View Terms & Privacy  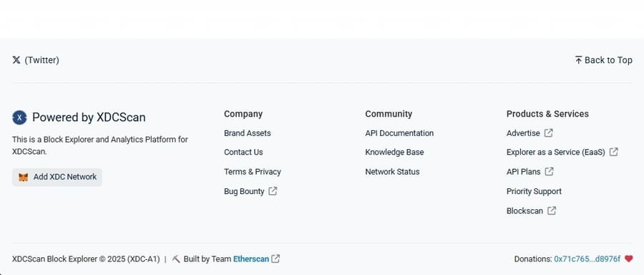pyautogui.click(x=252, y=171)
